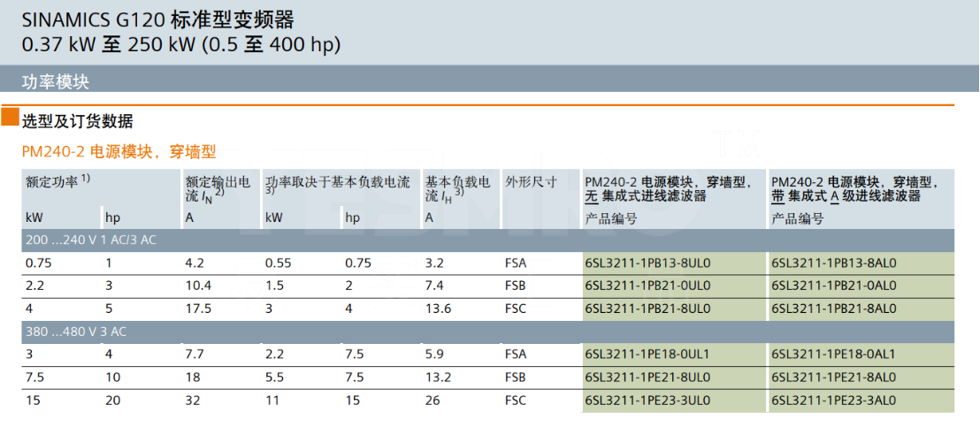Click product number 6SL3211-1PB13-8AL0

click(x=834, y=263)
